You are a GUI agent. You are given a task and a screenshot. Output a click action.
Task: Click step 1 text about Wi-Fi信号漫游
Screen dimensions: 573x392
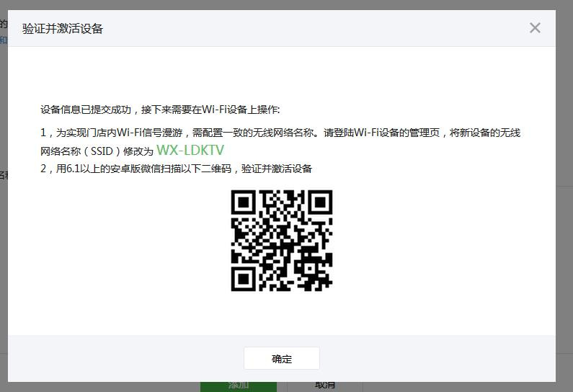(280, 141)
